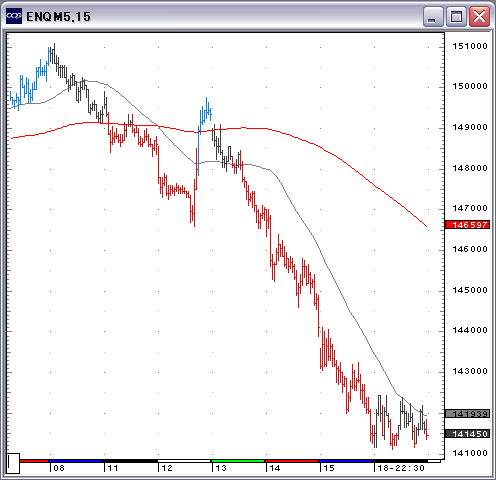The image size is (496, 480).
Task: Click the 13 date label on time axis
Action: 221,468
